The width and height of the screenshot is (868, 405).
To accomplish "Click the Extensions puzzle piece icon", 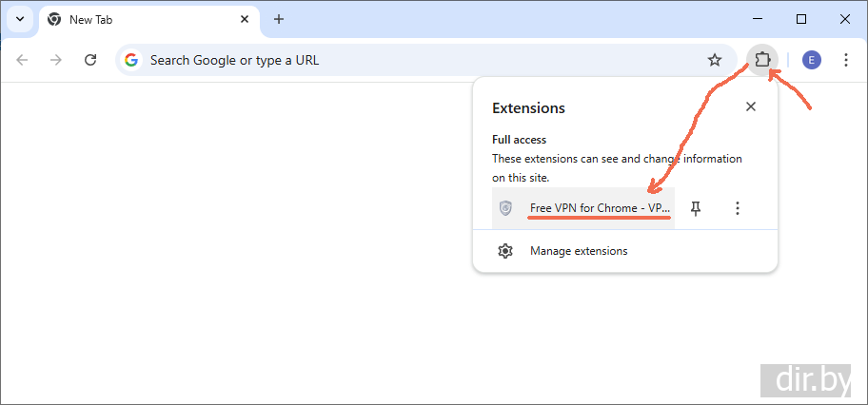I will pos(762,60).
